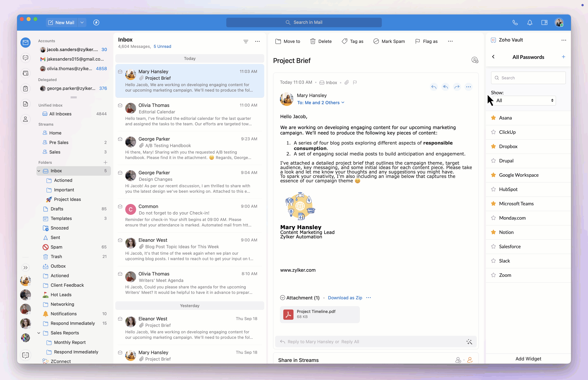Open the Move to toolbar option
Screen dimensions: 588x380
(288, 41)
